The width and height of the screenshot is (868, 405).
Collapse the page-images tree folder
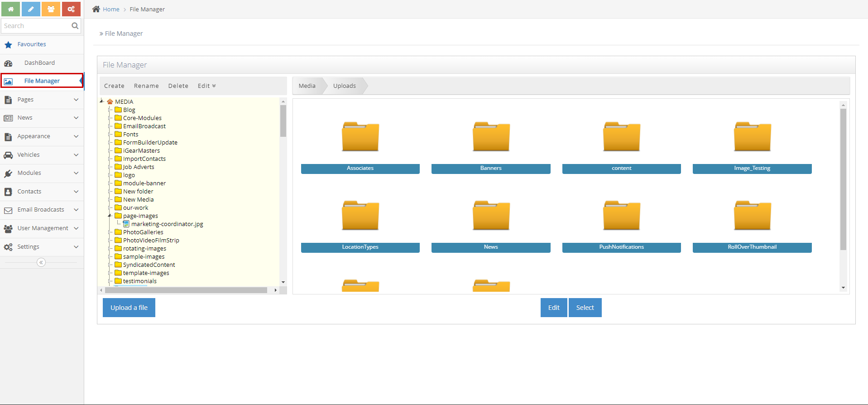click(x=110, y=216)
